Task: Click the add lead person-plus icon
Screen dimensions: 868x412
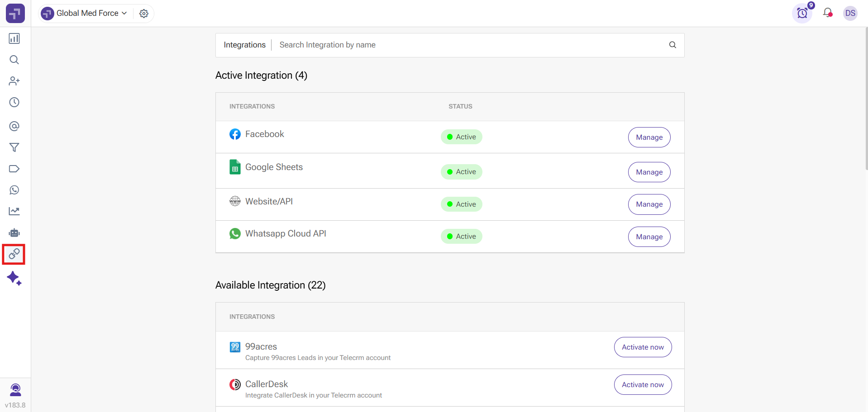Action: click(14, 81)
